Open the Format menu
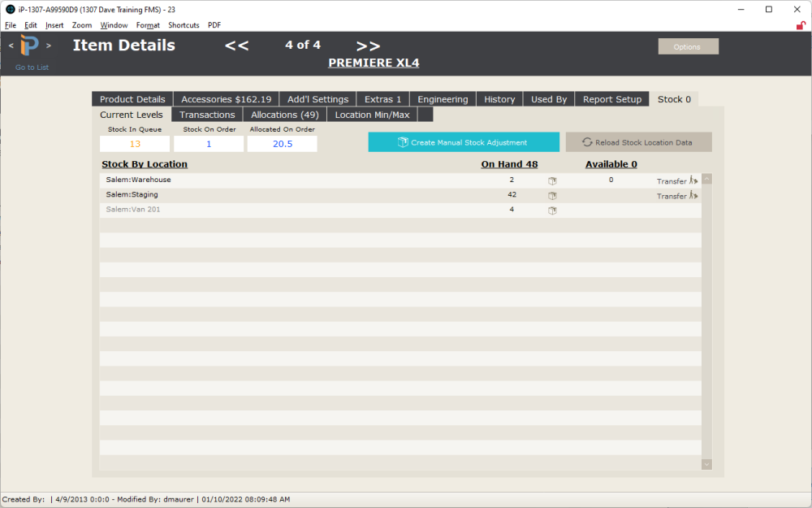Viewport: 812px width, 508px height. click(148, 25)
